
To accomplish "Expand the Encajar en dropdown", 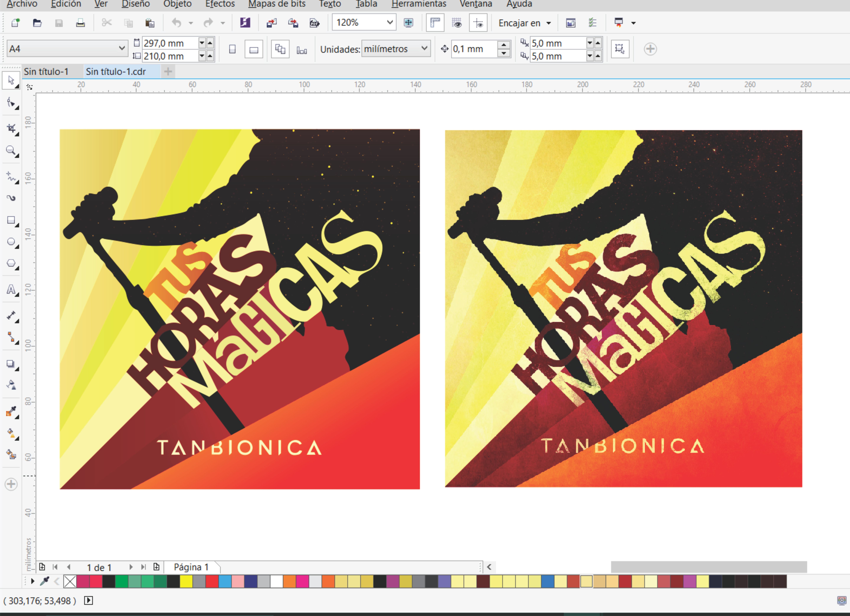I will click(x=549, y=23).
